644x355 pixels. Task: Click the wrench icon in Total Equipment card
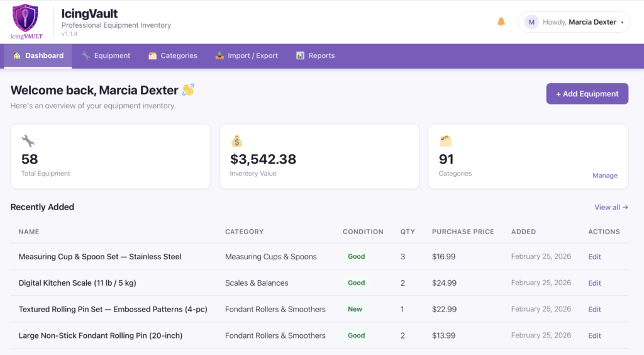tap(28, 141)
